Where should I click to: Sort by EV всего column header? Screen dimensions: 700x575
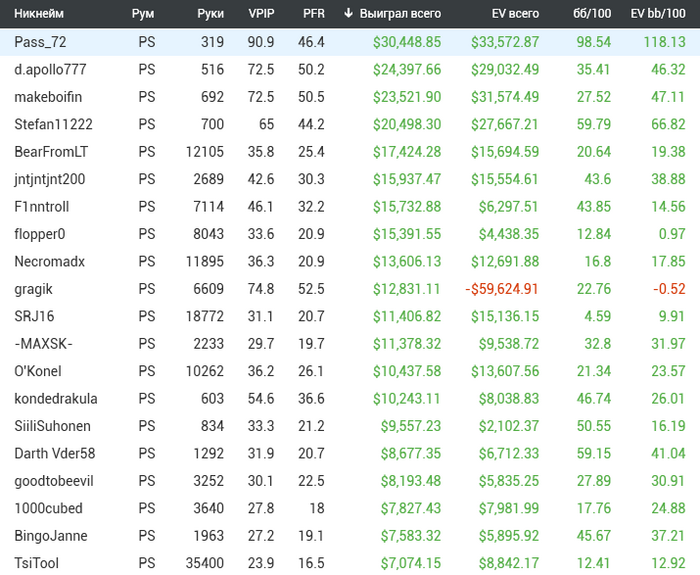point(515,13)
